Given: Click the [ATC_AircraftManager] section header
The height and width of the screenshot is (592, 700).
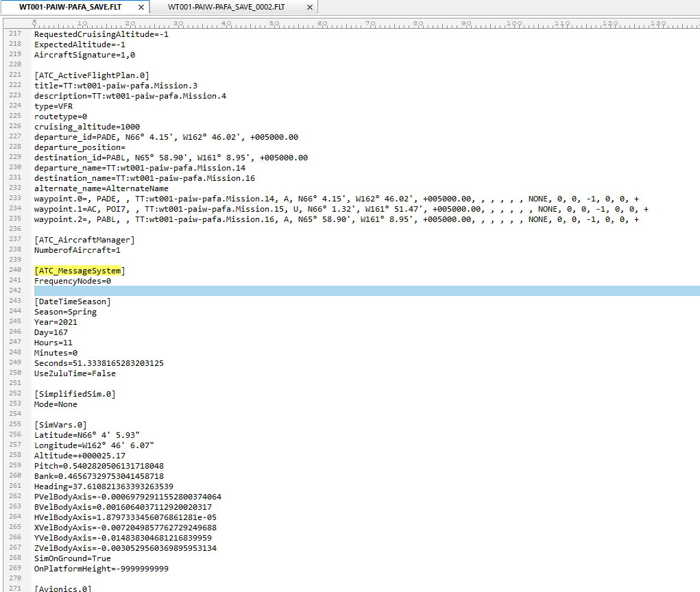Looking at the screenshot, I should click(84, 240).
